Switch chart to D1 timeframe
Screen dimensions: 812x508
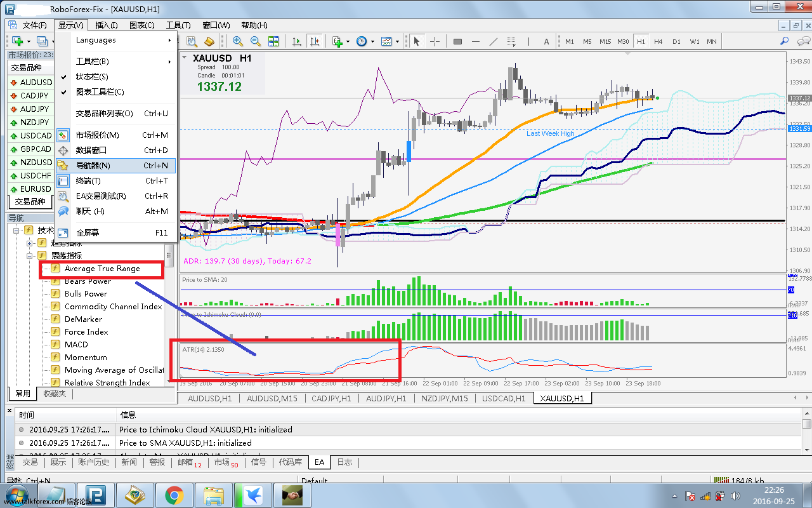point(676,41)
